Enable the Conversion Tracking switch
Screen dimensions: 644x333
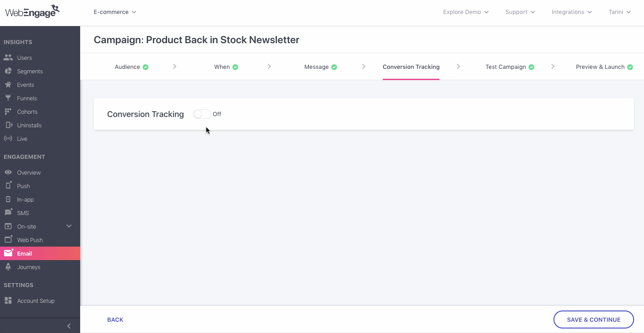pos(201,114)
